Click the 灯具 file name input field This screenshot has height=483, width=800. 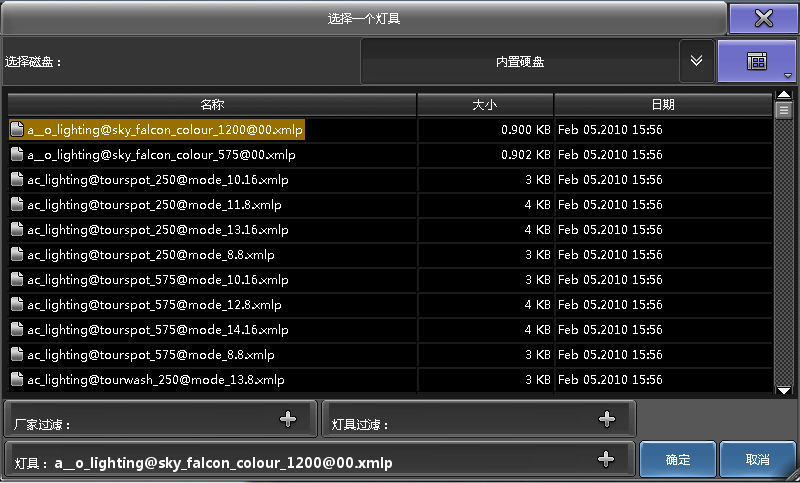(x=319, y=460)
